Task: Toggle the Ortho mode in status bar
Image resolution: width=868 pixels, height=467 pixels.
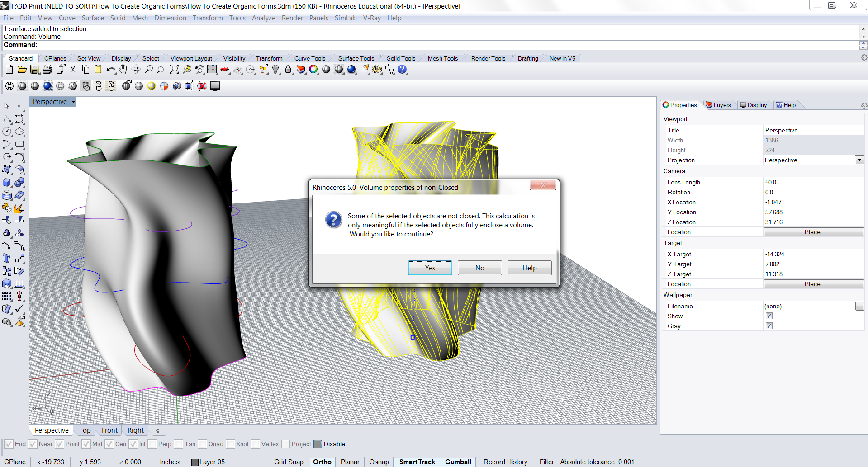Action: pos(322,462)
